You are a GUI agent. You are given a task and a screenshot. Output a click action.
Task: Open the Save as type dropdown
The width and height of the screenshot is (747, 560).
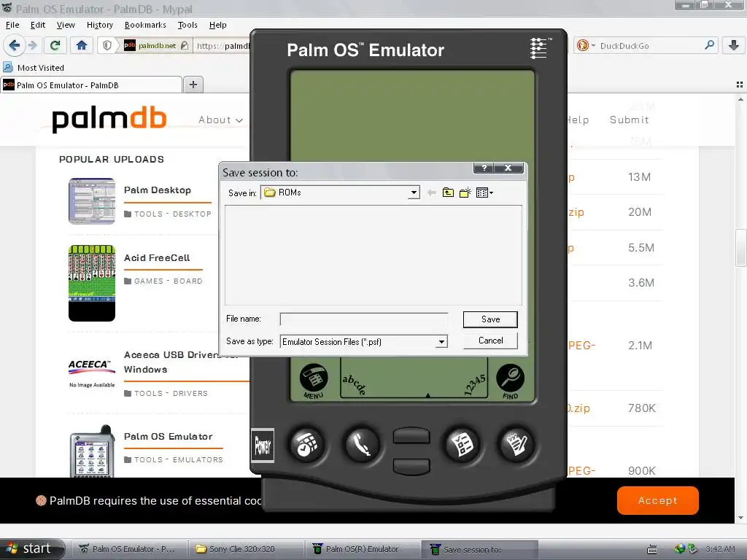(441, 341)
